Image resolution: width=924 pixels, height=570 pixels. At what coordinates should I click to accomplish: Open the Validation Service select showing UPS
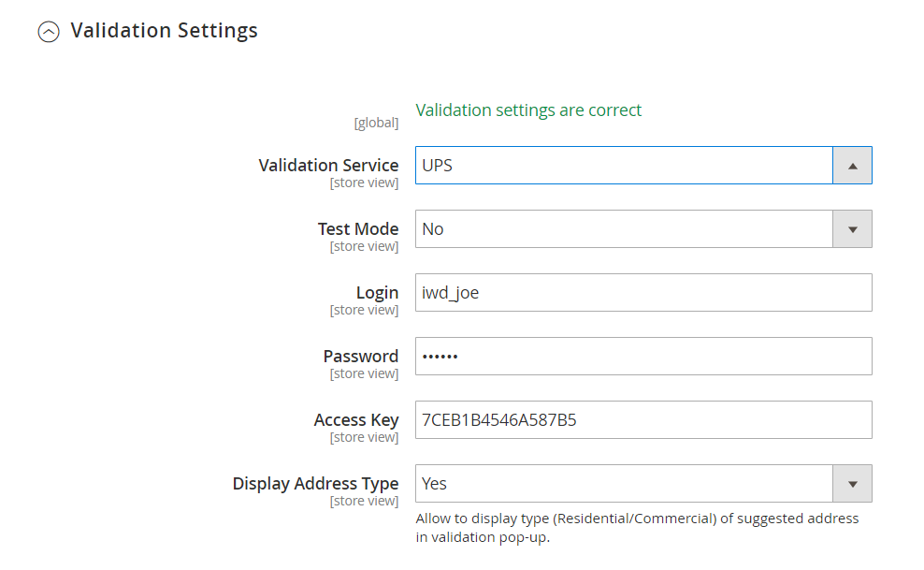[x=643, y=166]
